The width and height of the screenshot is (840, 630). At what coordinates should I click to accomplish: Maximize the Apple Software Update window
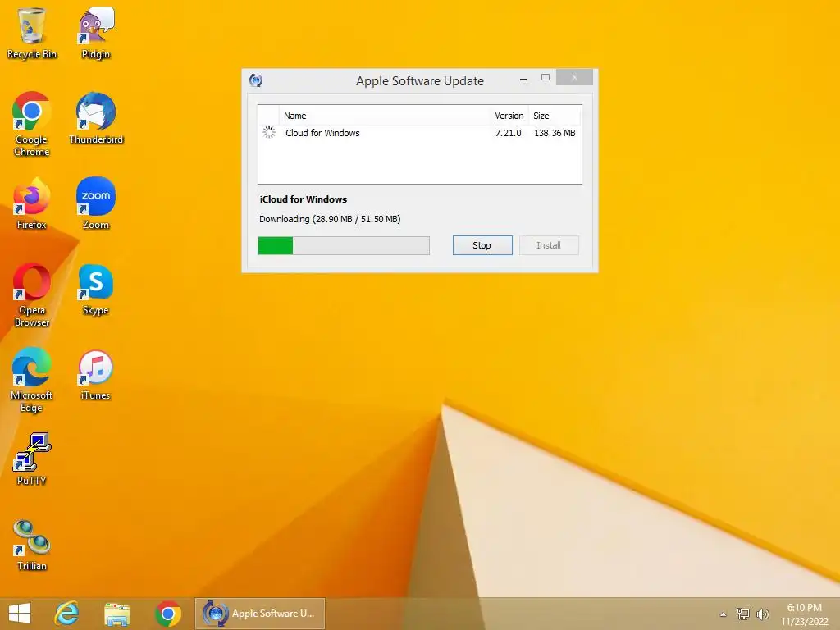(x=546, y=78)
